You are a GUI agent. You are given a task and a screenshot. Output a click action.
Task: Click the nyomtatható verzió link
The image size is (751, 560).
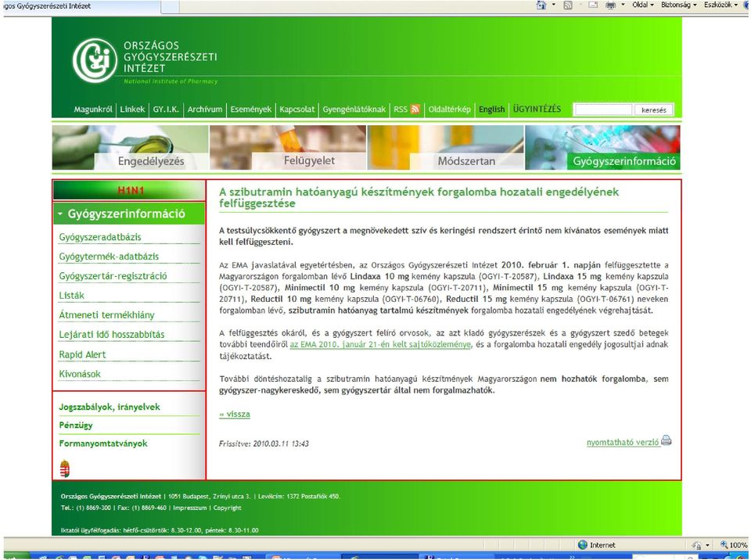623,443
